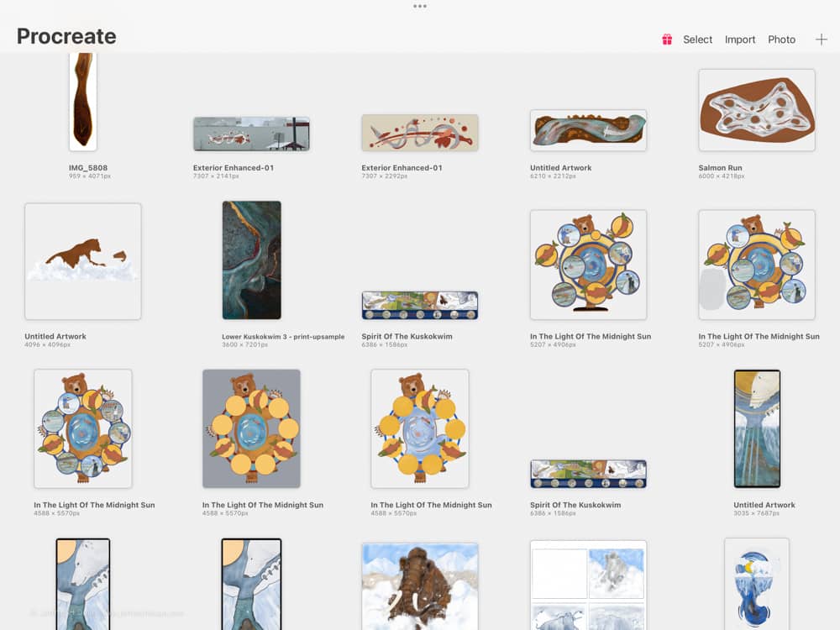
Task: Open Lower Kuskokwim 3 print-upsample artwork
Action: point(251,260)
